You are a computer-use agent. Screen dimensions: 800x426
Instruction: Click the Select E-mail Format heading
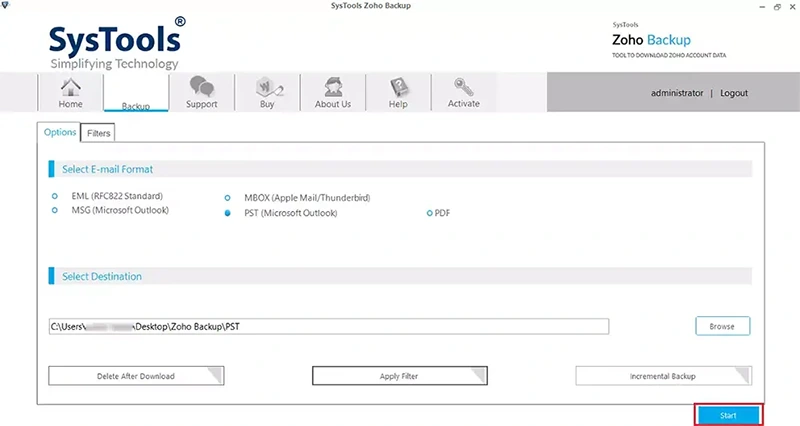108,169
